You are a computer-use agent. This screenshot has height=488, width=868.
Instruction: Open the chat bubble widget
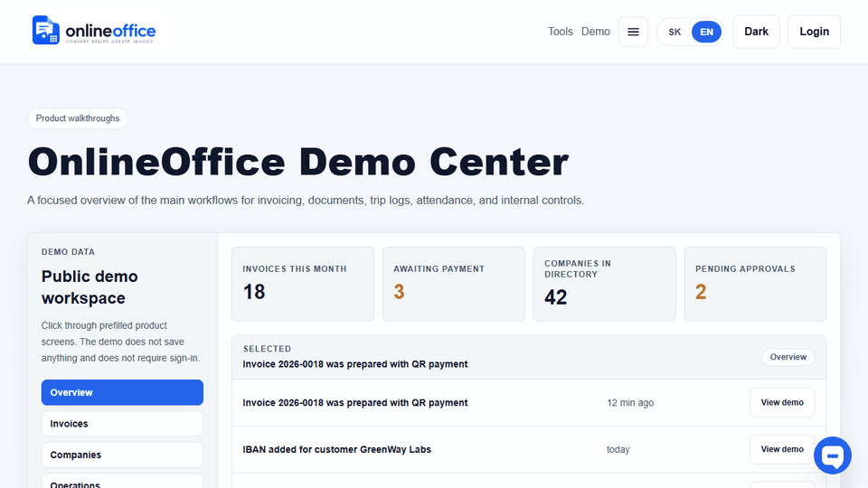point(833,455)
